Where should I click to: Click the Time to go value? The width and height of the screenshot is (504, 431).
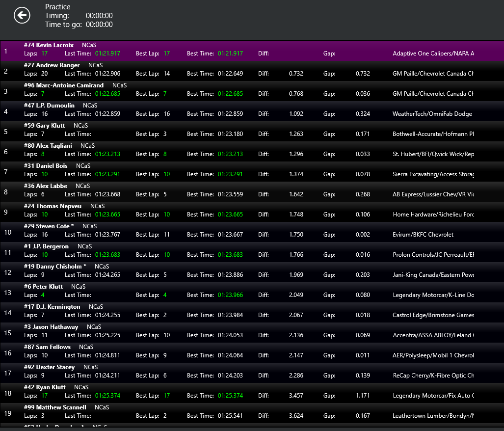tap(99, 25)
